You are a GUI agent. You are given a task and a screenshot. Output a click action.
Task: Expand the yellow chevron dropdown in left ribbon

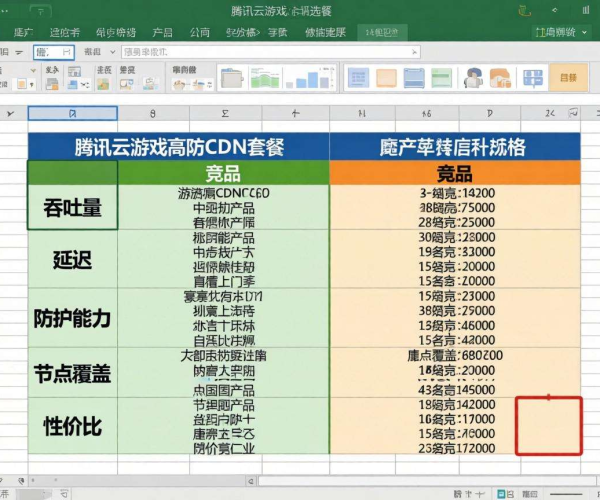(x=33, y=70)
